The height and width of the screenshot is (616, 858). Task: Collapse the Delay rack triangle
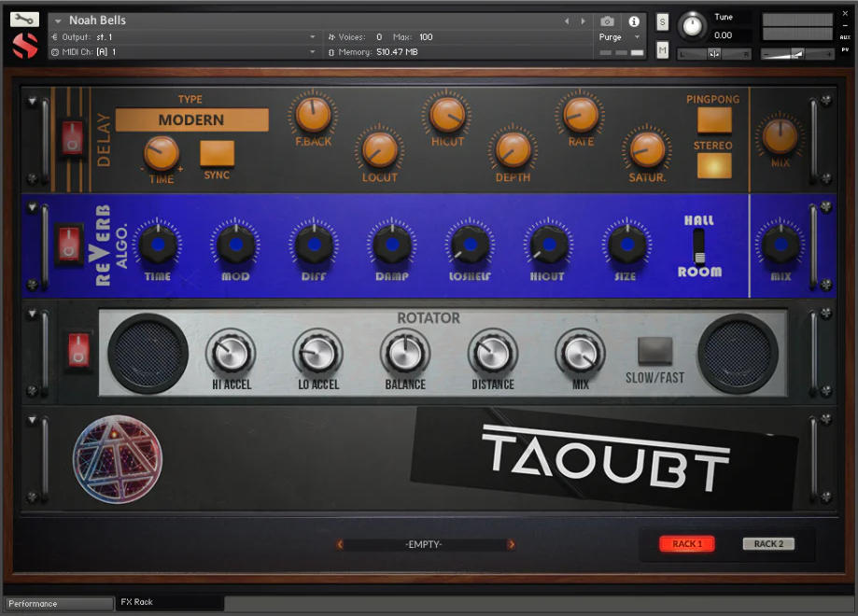[x=32, y=101]
